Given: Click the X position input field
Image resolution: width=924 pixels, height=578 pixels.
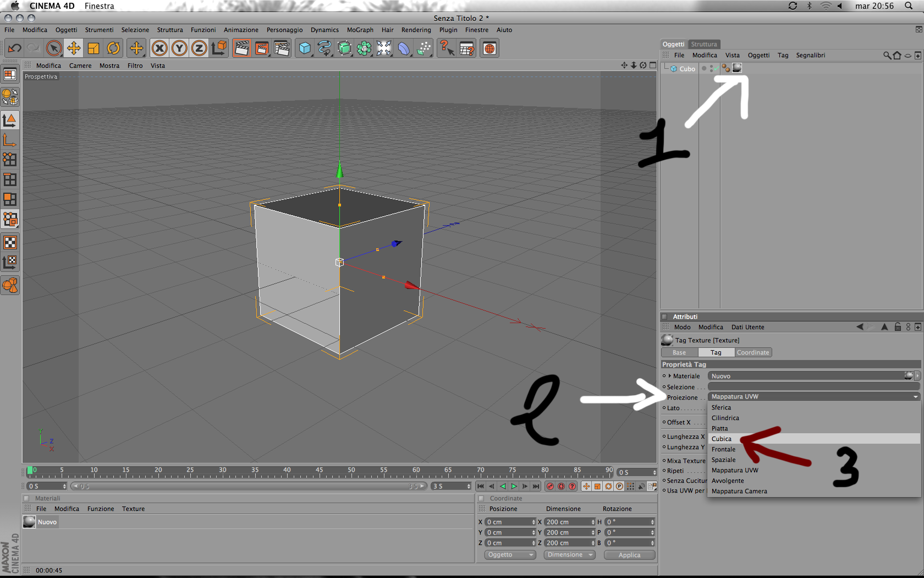Looking at the screenshot, I should point(510,522).
